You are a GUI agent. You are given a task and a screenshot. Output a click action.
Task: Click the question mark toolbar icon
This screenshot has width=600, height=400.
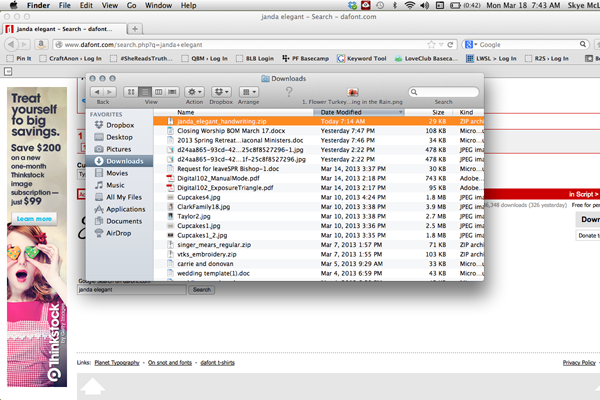(289, 92)
